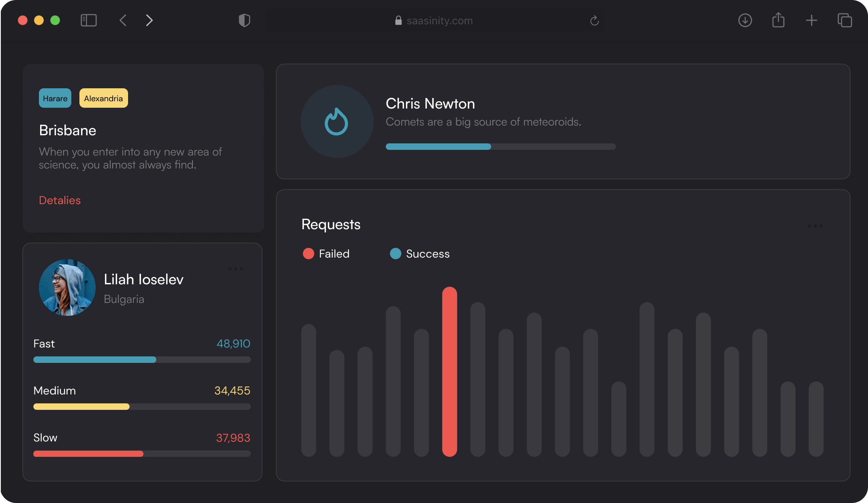The height and width of the screenshot is (503, 868).
Task: Click the Fast progress bar
Action: point(142,360)
